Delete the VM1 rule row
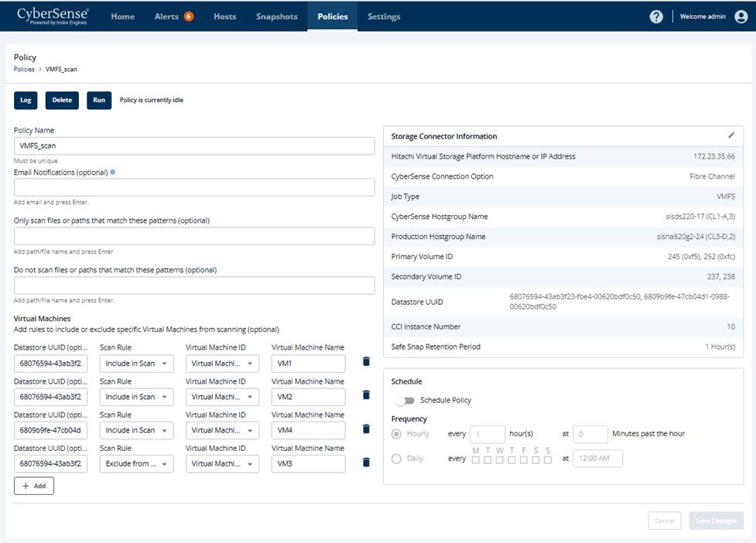The height and width of the screenshot is (543, 756). pos(366,361)
